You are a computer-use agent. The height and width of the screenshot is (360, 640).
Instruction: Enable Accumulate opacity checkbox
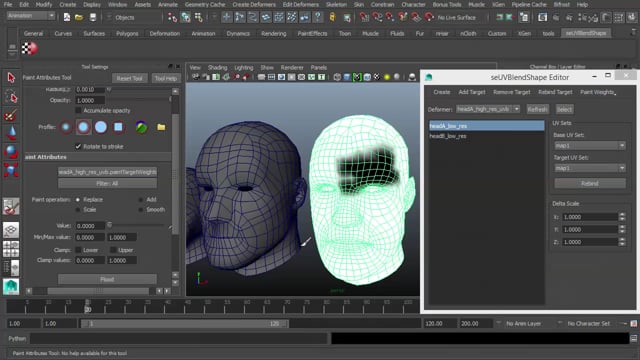tap(78, 111)
